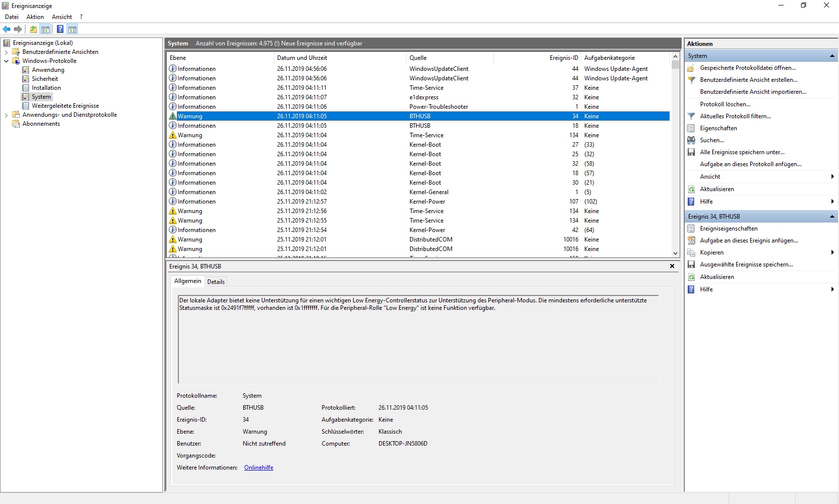Click Benutzerdefinierte Ansicht importieren... action
This screenshot has width=839, height=504.
753,92
